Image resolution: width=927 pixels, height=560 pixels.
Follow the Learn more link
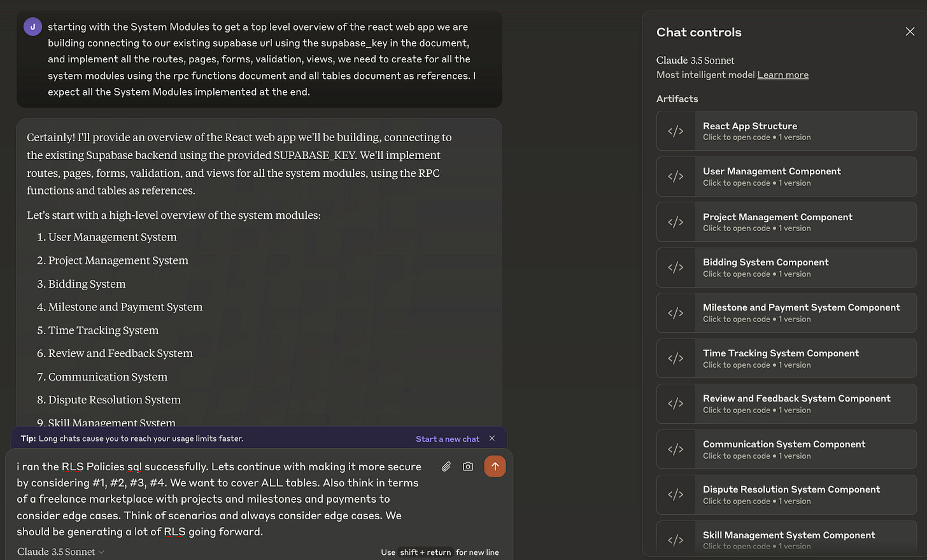coord(782,75)
